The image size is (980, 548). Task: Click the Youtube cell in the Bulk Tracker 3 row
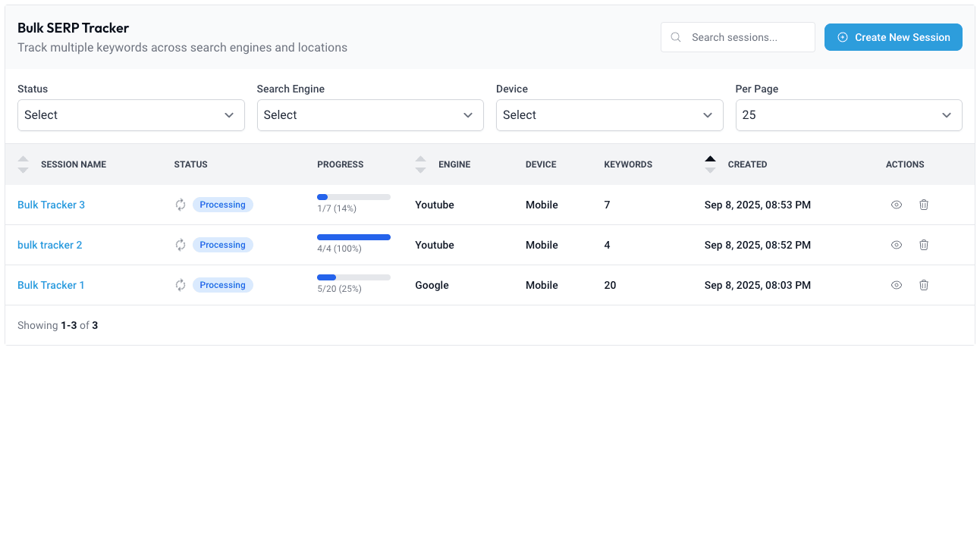(435, 205)
